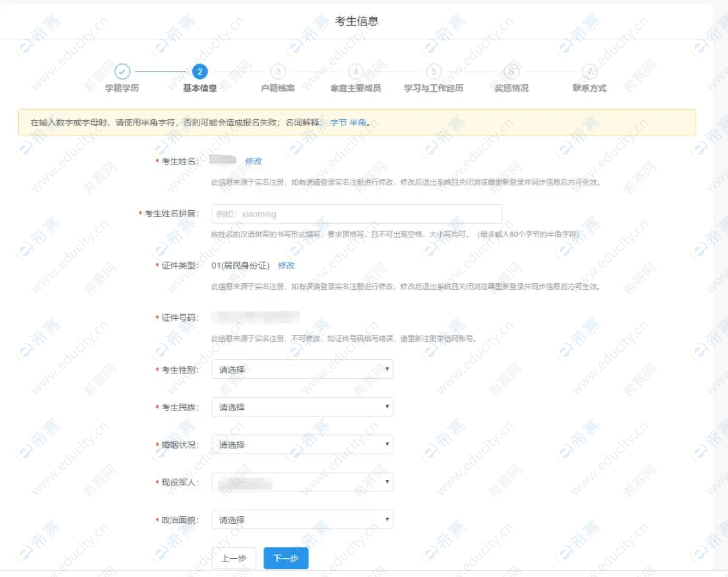Click the completed step 1 checkmark icon
728x577 pixels.
pos(122,71)
